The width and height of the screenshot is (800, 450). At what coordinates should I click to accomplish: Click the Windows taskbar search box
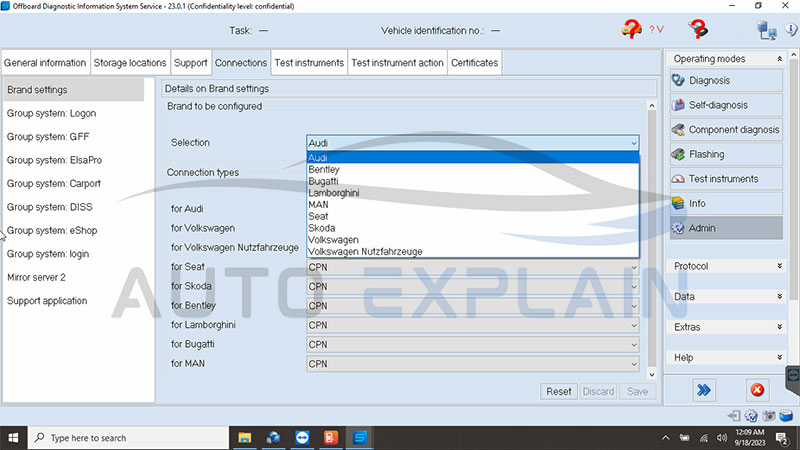tap(129, 438)
